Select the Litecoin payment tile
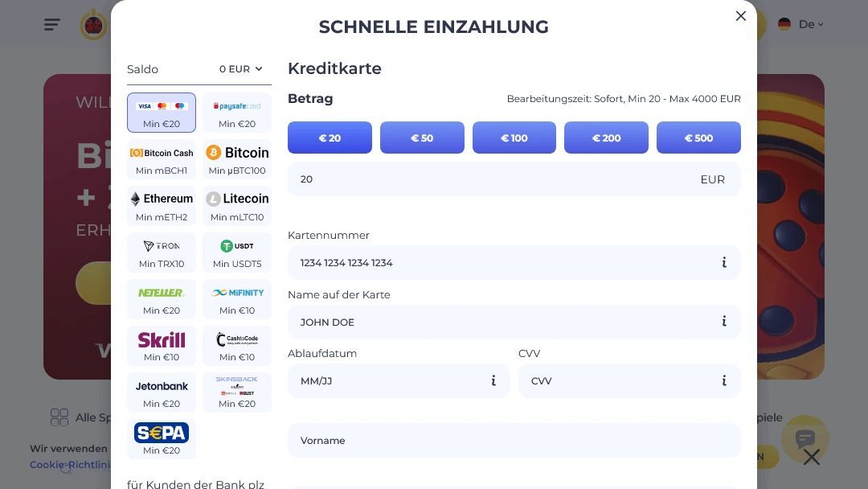Image resolution: width=868 pixels, height=489 pixels. (x=237, y=206)
